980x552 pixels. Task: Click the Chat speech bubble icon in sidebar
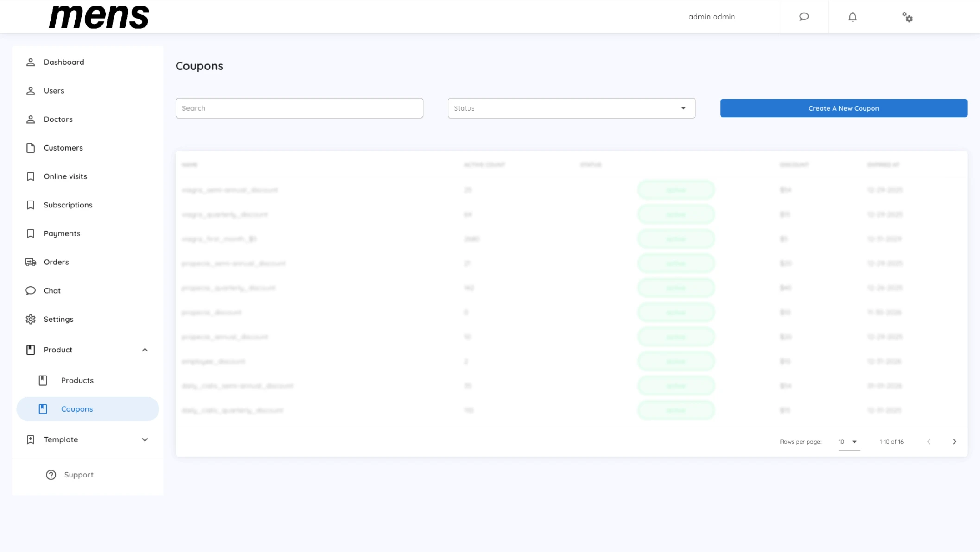[31, 291]
